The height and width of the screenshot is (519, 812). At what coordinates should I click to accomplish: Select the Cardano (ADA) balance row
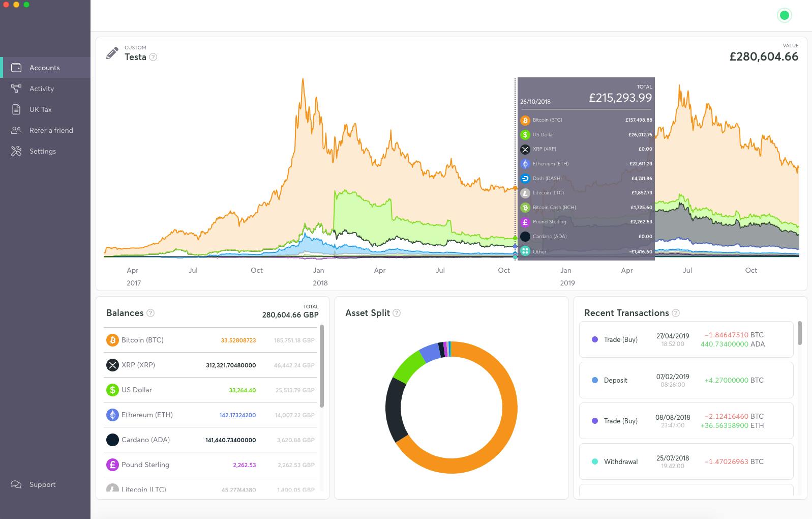point(210,440)
